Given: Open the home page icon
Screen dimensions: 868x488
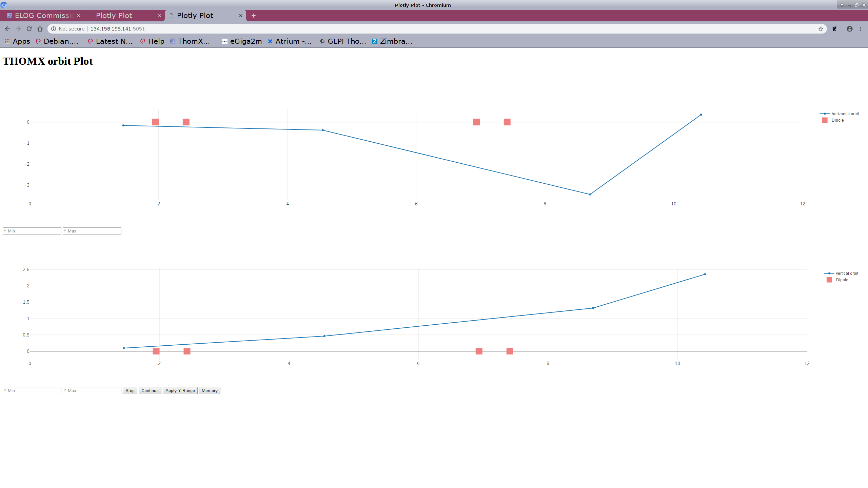Looking at the screenshot, I should (x=40, y=29).
